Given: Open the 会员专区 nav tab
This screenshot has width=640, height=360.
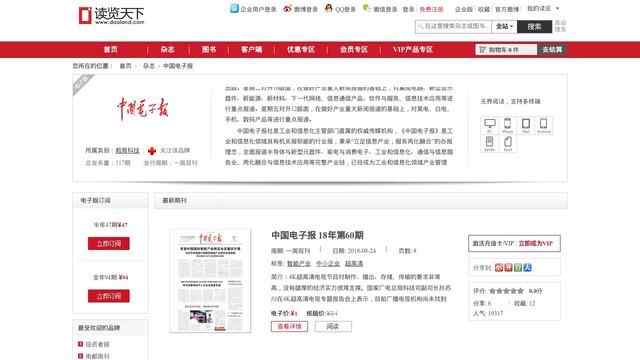Looking at the screenshot, I should [354, 49].
